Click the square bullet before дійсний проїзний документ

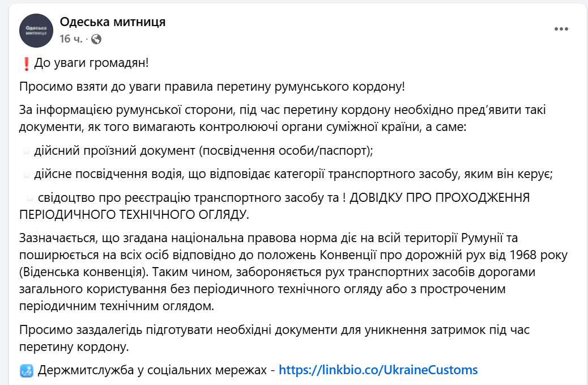tap(27, 150)
